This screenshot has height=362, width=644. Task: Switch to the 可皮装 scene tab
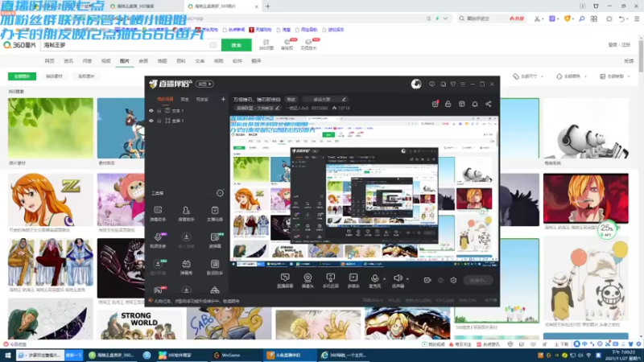[202, 99]
